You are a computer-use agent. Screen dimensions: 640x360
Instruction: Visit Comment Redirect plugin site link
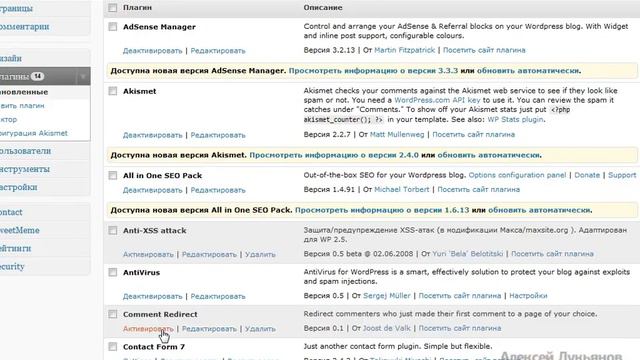(460, 328)
